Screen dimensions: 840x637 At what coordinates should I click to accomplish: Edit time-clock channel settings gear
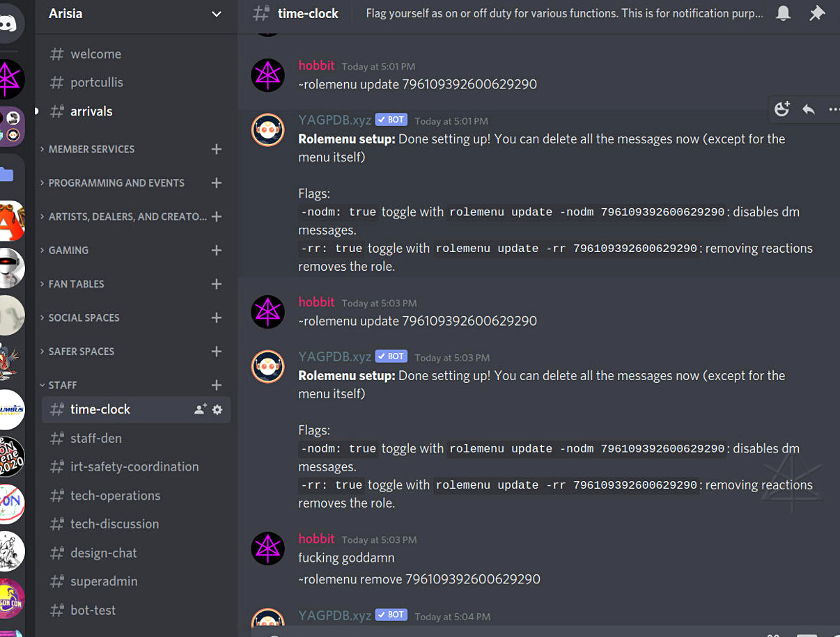(x=217, y=409)
